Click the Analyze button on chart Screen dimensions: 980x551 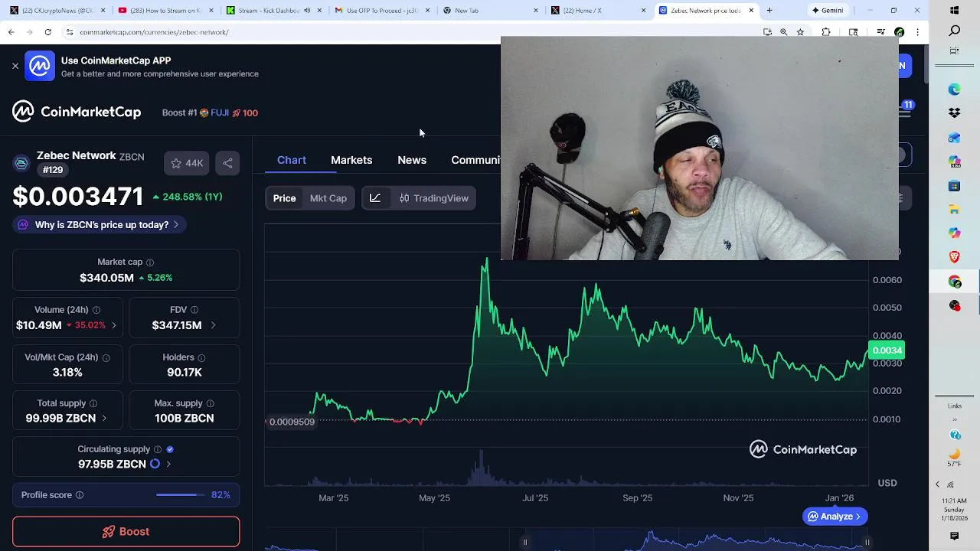(x=835, y=517)
